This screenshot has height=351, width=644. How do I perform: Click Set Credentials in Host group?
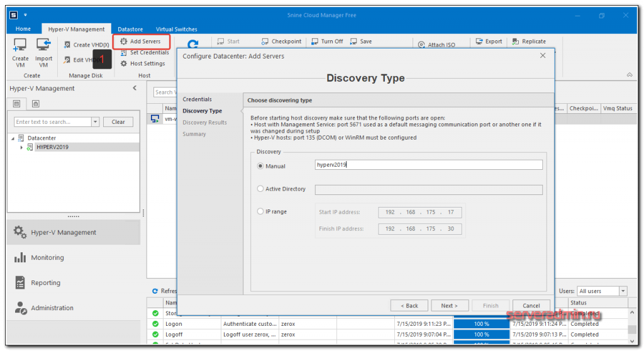[x=144, y=53]
